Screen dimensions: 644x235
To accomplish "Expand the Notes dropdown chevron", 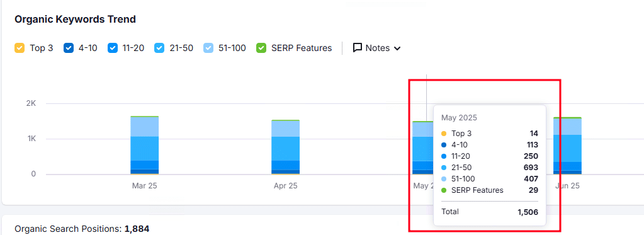I will coord(397,49).
